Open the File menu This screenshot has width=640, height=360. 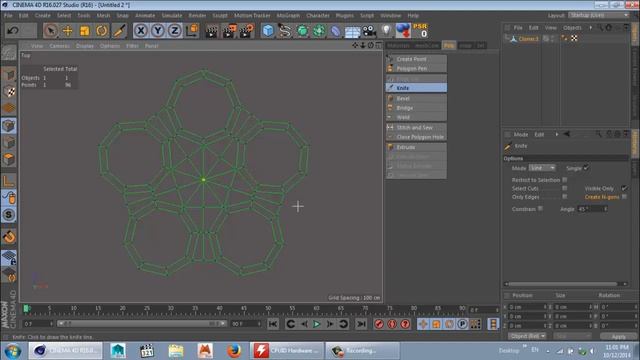pyautogui.click(x=8, y=16)
